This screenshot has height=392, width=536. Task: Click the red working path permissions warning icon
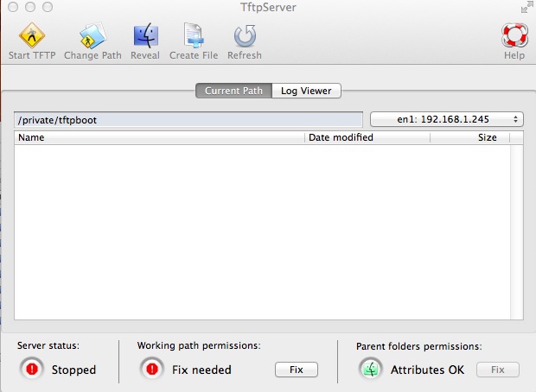(x=152, y=370)
